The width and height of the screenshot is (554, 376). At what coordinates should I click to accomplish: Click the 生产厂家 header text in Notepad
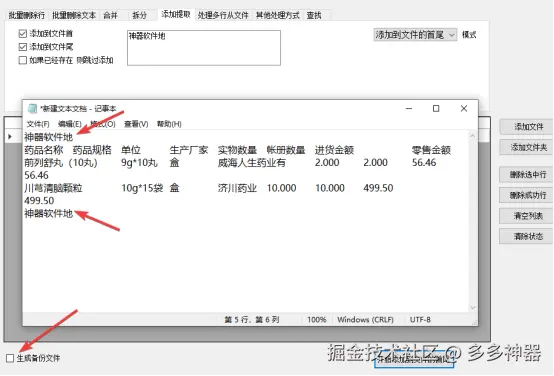point(189,150)
